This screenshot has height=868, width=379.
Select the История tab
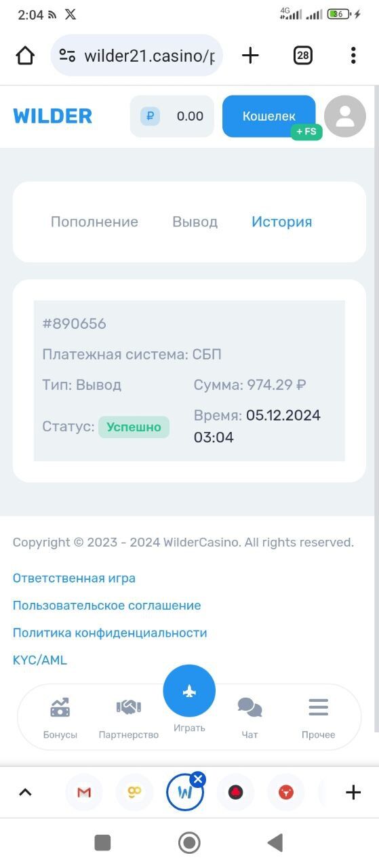point(281,222)
